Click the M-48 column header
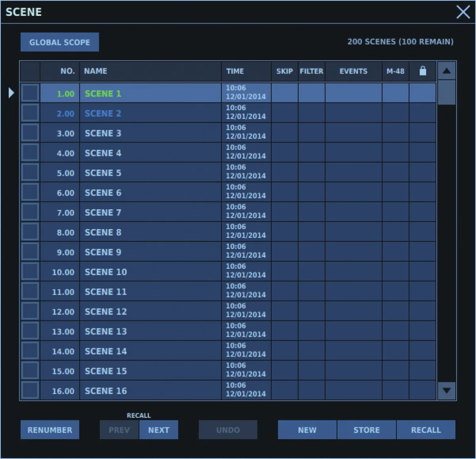Image resolution: width=476 pixels, height=459 pixels. pyautogui.click(x=395, y=71)
